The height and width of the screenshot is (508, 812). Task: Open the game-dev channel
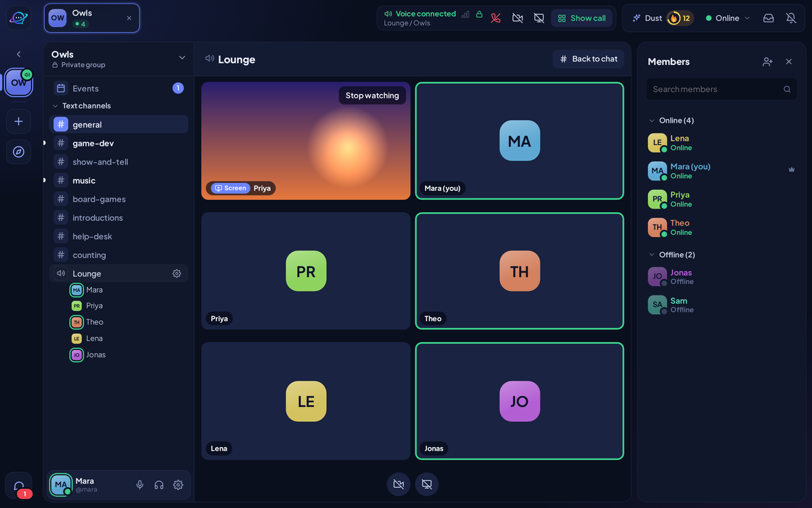coord(118,143)
